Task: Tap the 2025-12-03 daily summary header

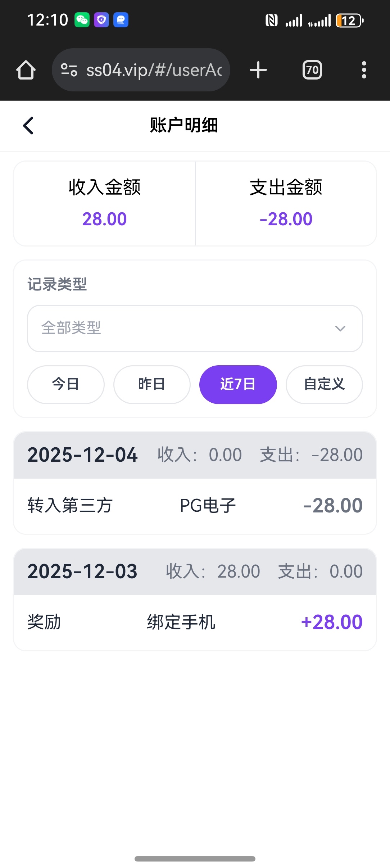Action: click(x=195, y=571)
